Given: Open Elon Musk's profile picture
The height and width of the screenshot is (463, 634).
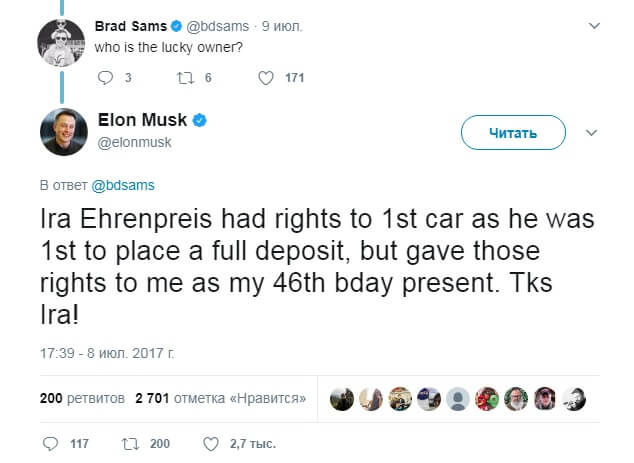Looking at the screenshot, I should tap(62, 131).
